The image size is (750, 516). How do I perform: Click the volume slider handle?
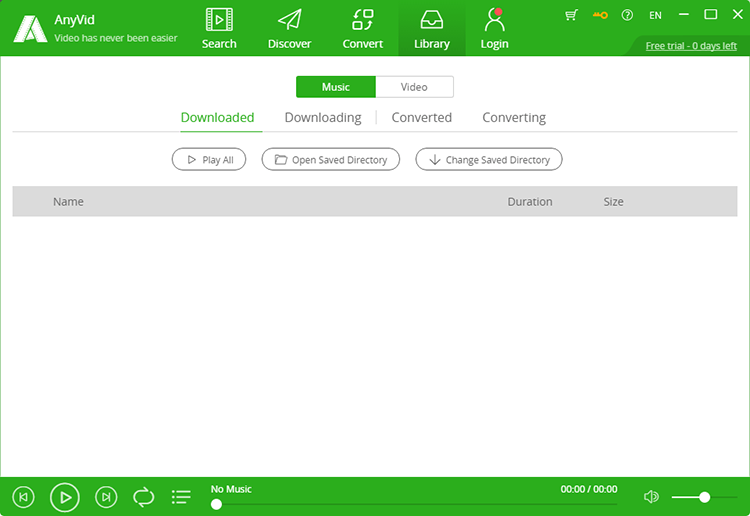click(704, 497)
